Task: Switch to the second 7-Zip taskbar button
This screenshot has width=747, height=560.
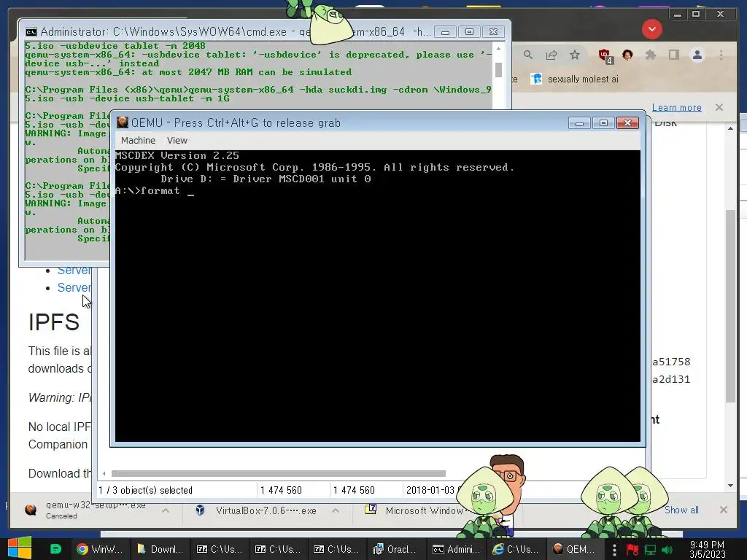Action: [x=278, y=549]
